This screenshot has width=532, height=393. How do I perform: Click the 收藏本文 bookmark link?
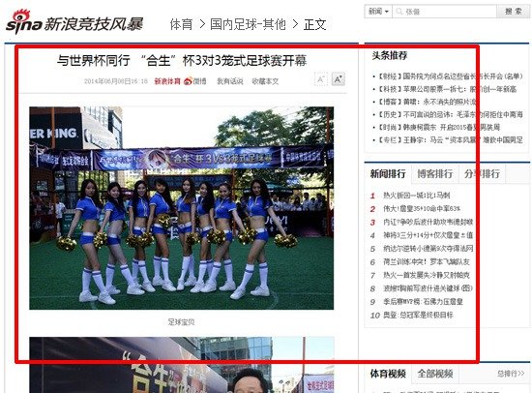click(x=265, y=81)
